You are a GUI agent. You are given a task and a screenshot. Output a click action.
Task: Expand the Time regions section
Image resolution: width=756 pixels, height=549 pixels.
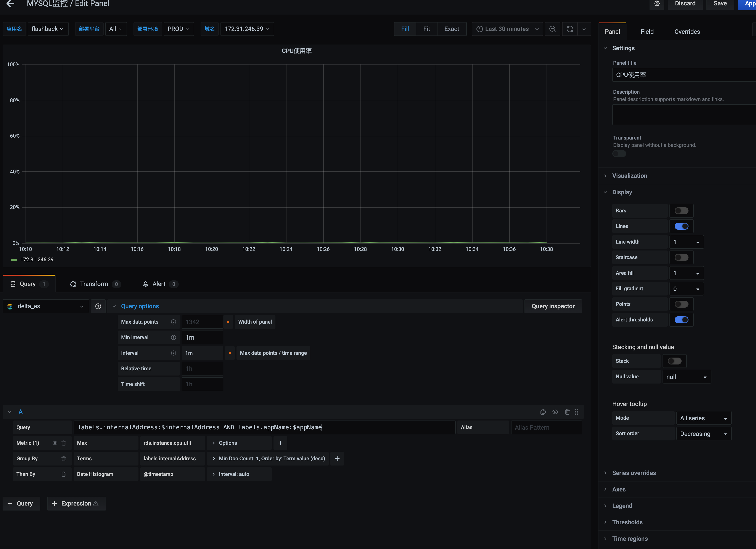coord(630,539)
